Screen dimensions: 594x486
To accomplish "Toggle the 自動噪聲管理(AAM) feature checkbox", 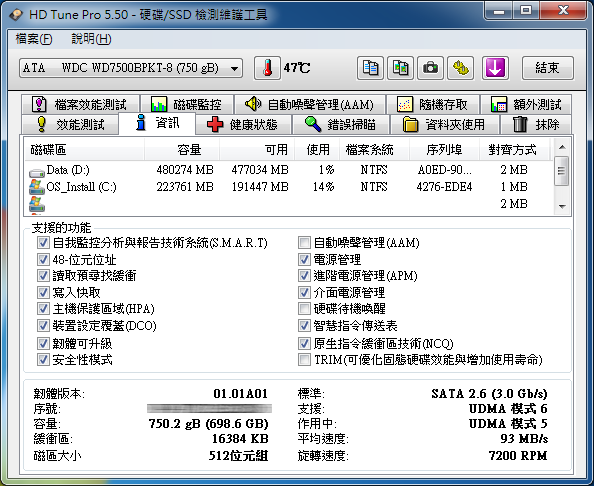I will point(304,242).
